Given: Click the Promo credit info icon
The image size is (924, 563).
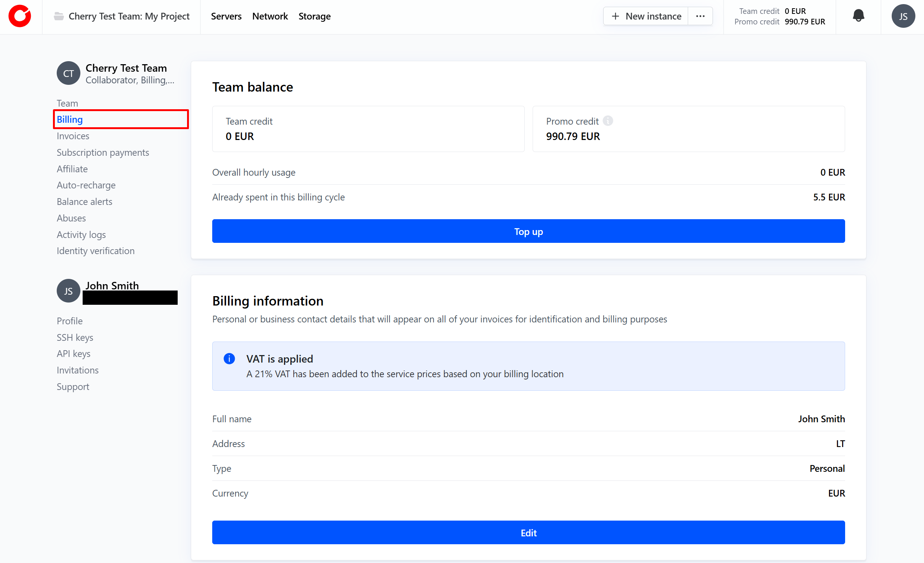Looking at the screenshot, I should [608, 121].
